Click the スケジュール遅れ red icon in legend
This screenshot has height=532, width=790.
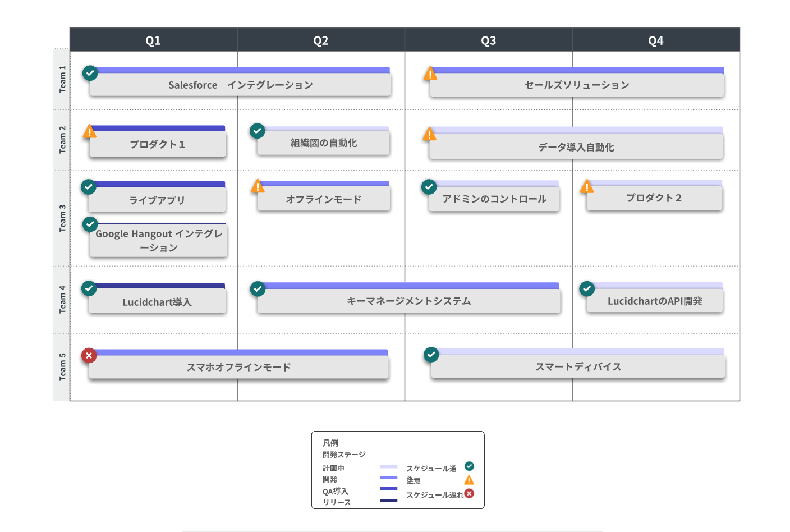pos(469,493)
